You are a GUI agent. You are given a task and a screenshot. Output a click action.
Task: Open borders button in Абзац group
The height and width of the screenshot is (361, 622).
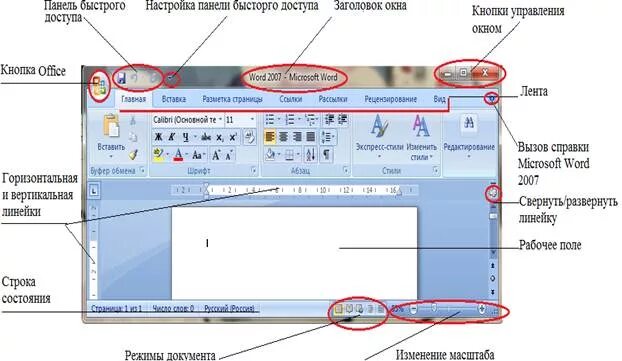[x=290, y=154]
